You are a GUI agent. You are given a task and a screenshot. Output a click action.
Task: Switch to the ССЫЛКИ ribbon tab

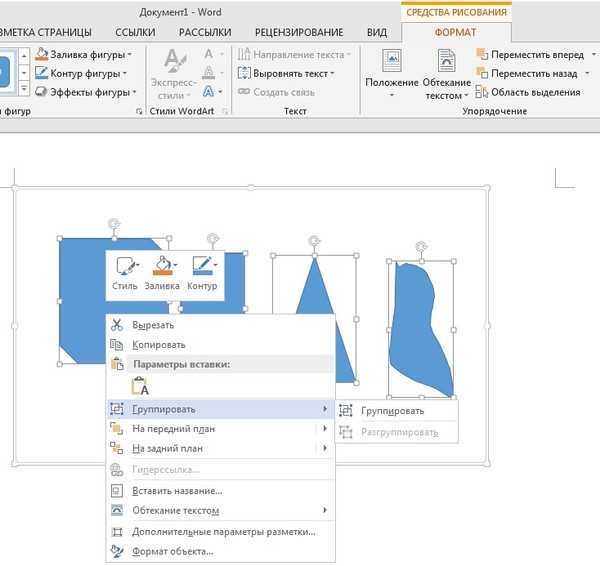click(x=135, y=32)
